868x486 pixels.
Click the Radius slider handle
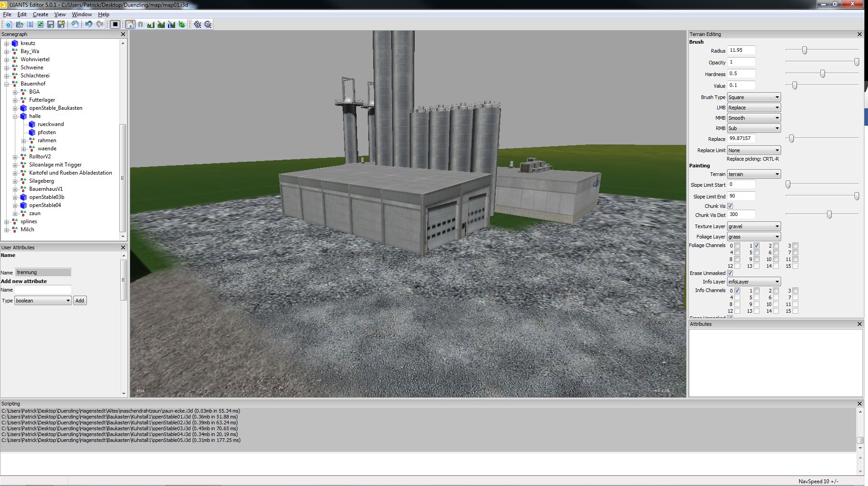(x=805, y=50)
